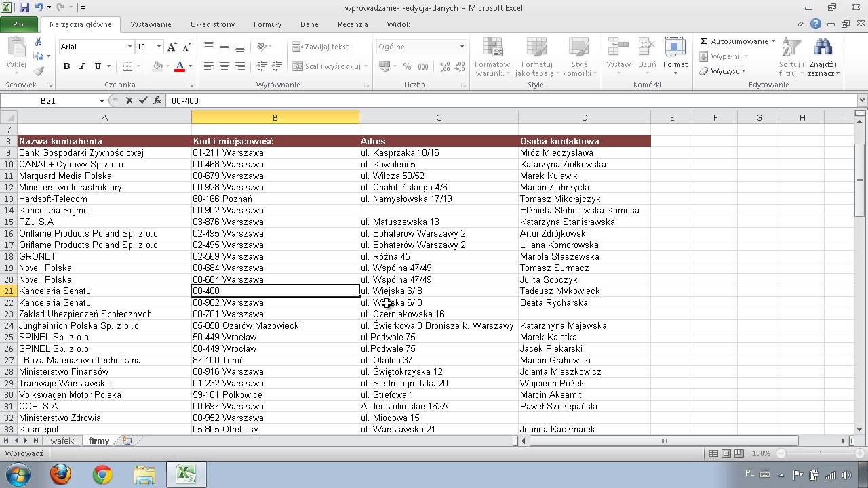The image size is (868, 488).
Task: Open the wafelki sheet tab
Action: [63, 441]
